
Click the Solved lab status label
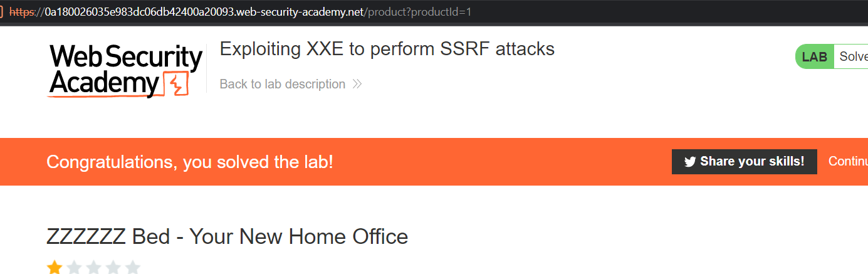point(853,56)
